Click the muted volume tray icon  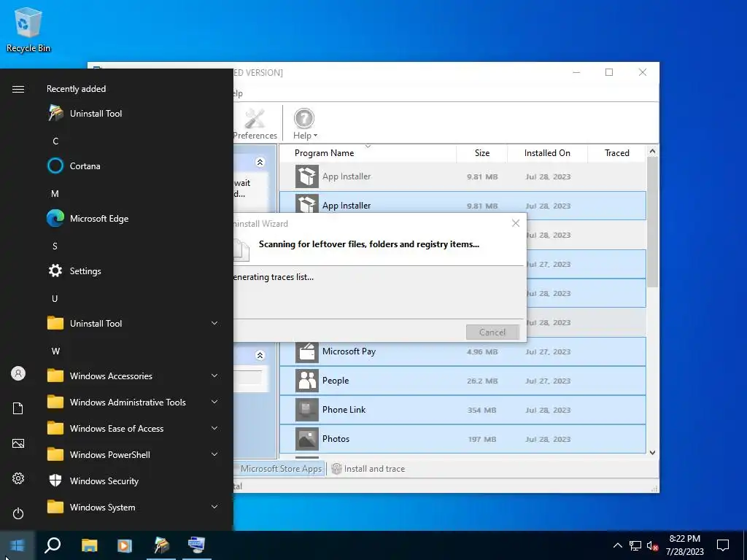click(652, 545)
